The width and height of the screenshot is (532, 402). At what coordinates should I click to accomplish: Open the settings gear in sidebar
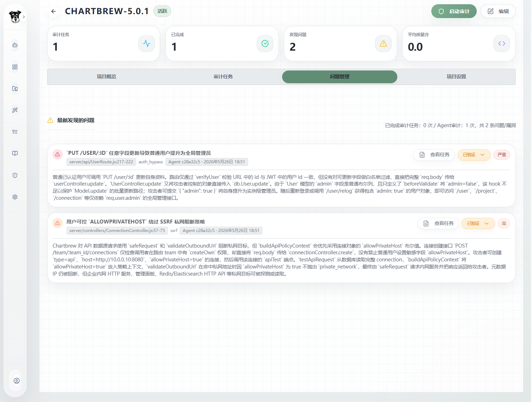(x=15, y=197)
